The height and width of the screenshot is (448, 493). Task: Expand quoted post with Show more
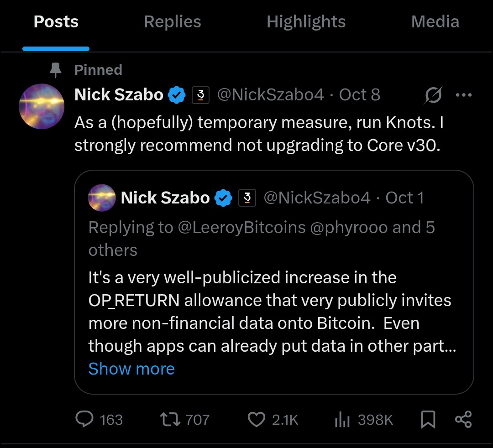tap(131, 369)
